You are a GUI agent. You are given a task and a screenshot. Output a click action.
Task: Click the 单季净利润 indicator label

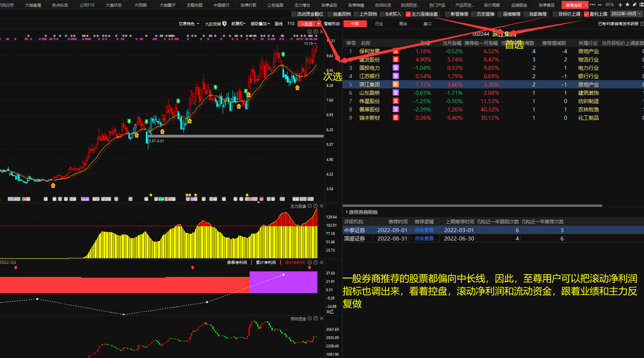(237, 262)
